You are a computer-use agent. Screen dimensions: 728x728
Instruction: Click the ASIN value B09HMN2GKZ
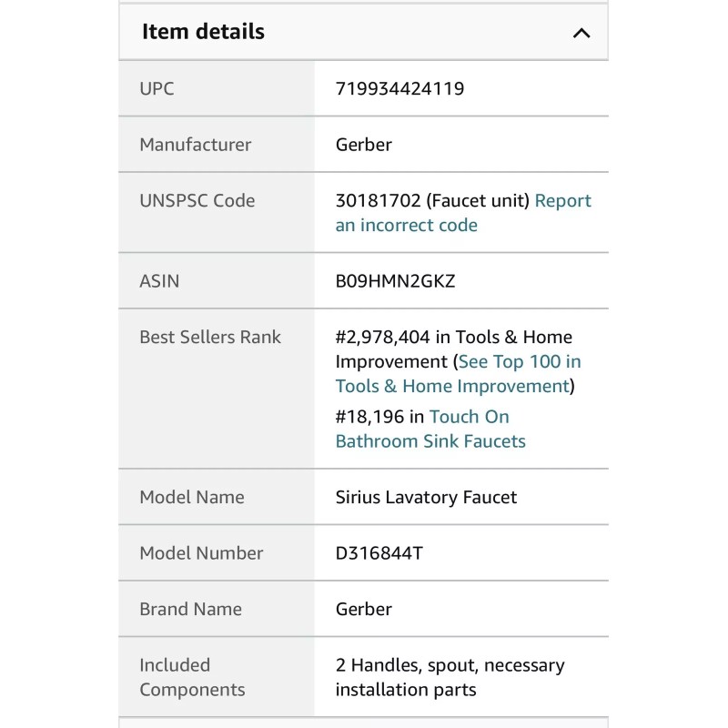point(395,281)
